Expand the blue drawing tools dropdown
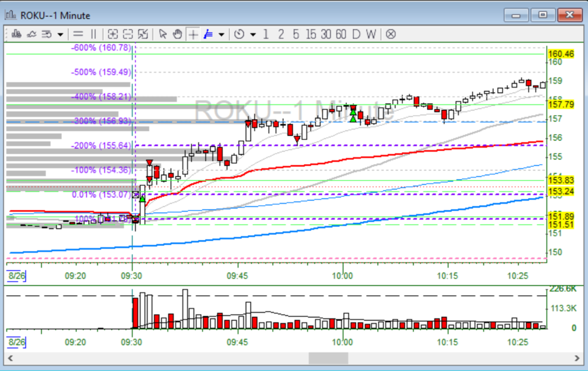588x371 pixels. (x=221, y=34)
